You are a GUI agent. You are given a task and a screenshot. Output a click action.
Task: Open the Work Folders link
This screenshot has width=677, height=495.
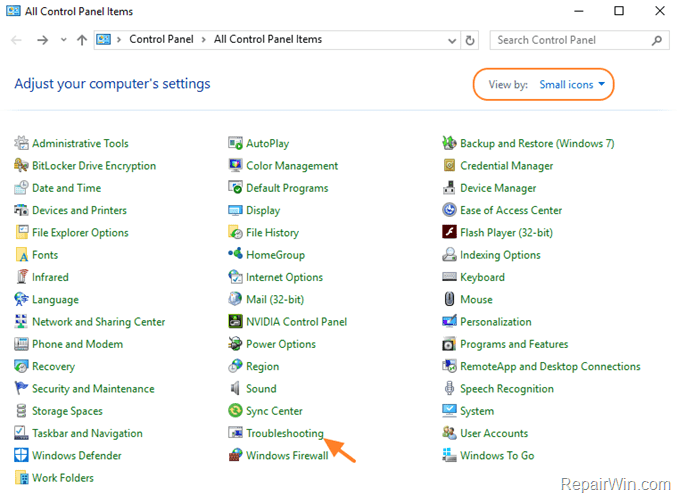(63, 478)
